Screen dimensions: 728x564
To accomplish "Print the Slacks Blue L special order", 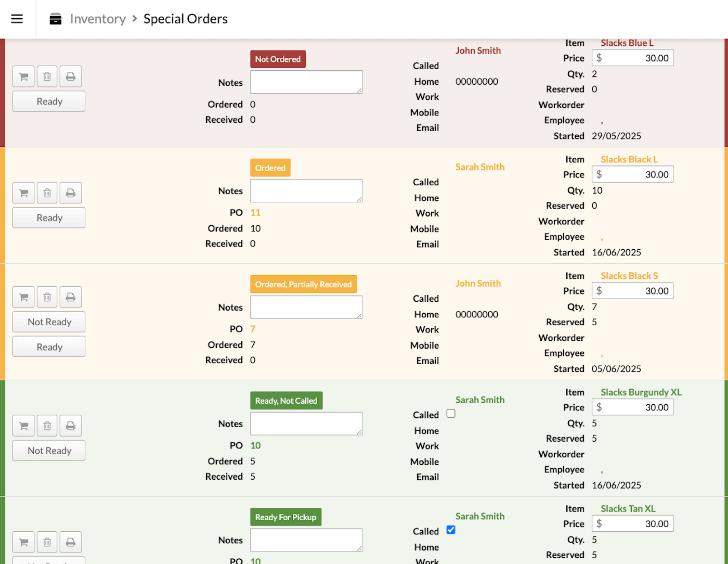I will (x=71, y=76).
